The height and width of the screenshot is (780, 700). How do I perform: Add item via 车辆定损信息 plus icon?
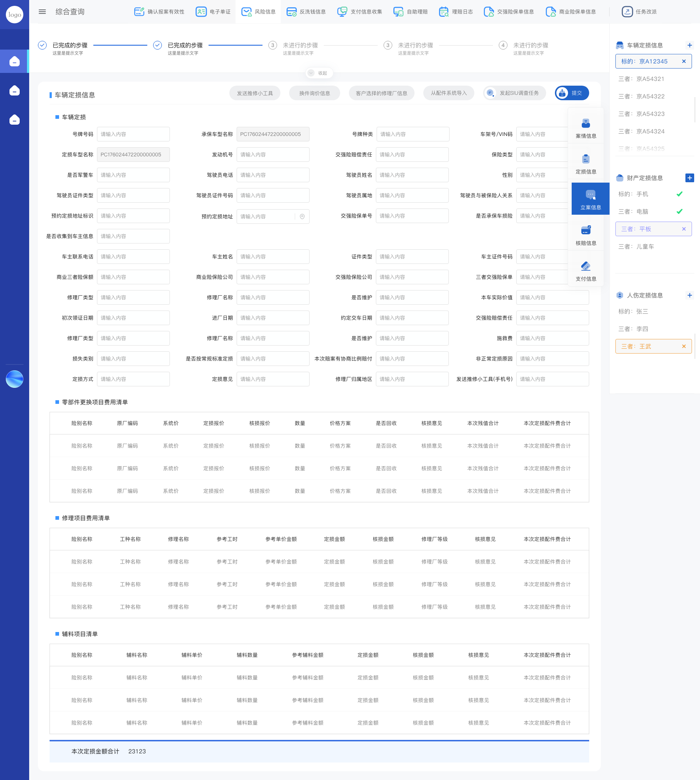[x=689, y=45]
